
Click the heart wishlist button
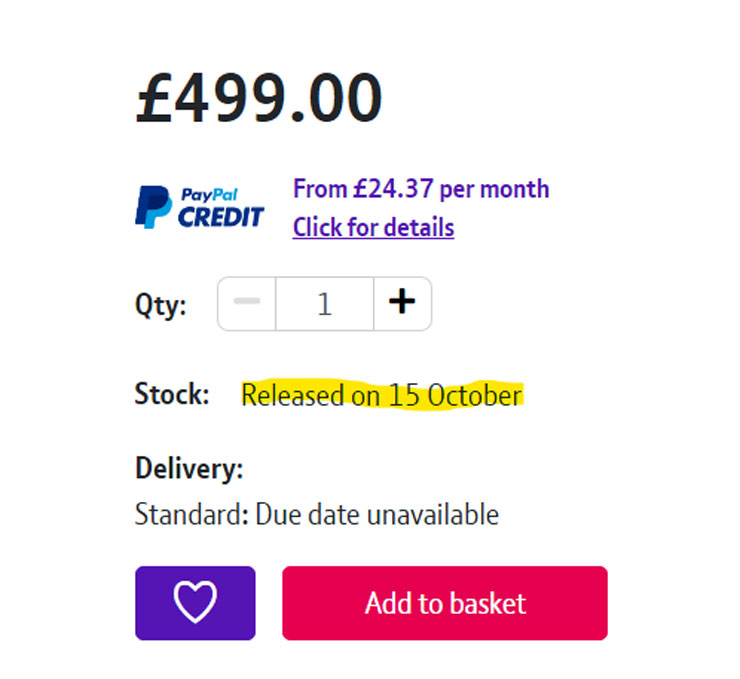tap(195, 603)
